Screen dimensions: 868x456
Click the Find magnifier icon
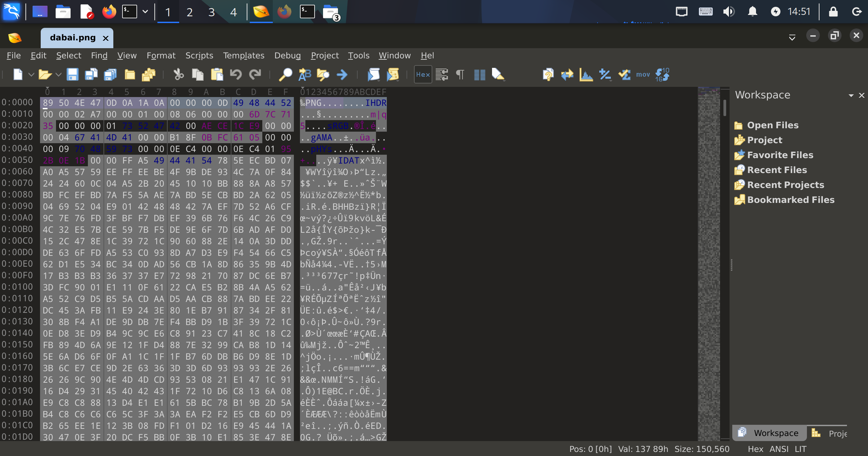coord(285,74)
